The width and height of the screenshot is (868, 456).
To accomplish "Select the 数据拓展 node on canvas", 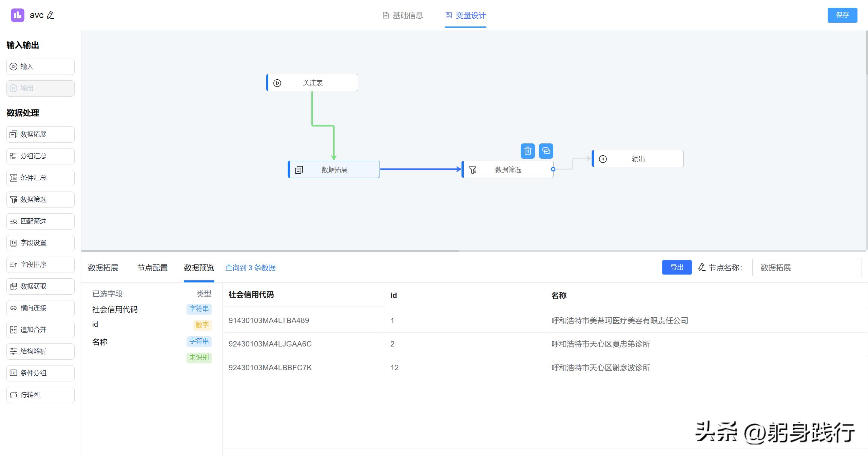I will click(x=334, y=170).
